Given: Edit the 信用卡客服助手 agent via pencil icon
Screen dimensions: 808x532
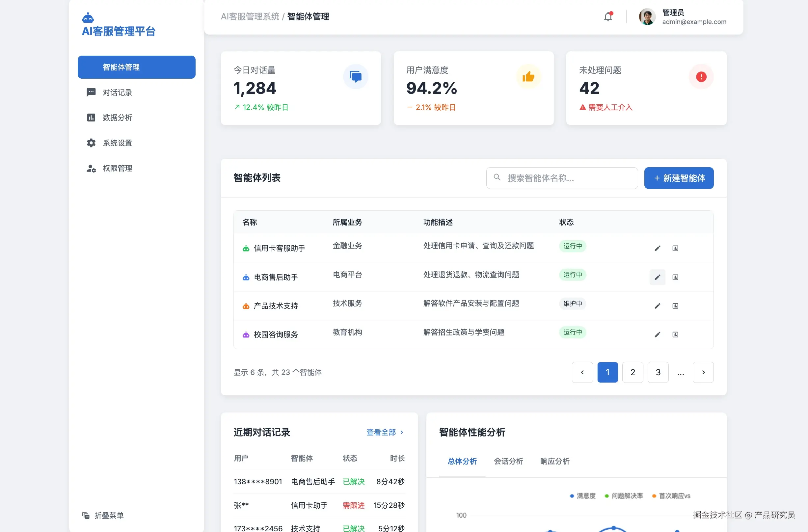Looking at the screenshot, I should [657, 248].
